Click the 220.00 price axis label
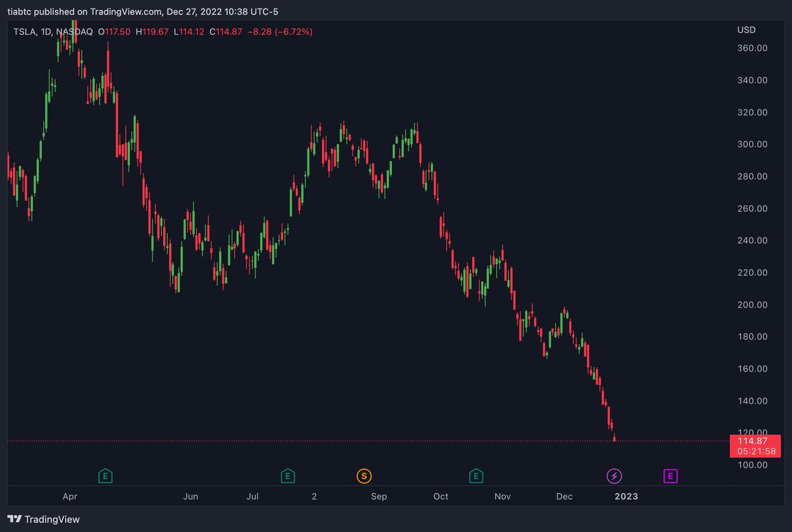The width and height of the screenshot is (792, 532). tap(753, 273)
